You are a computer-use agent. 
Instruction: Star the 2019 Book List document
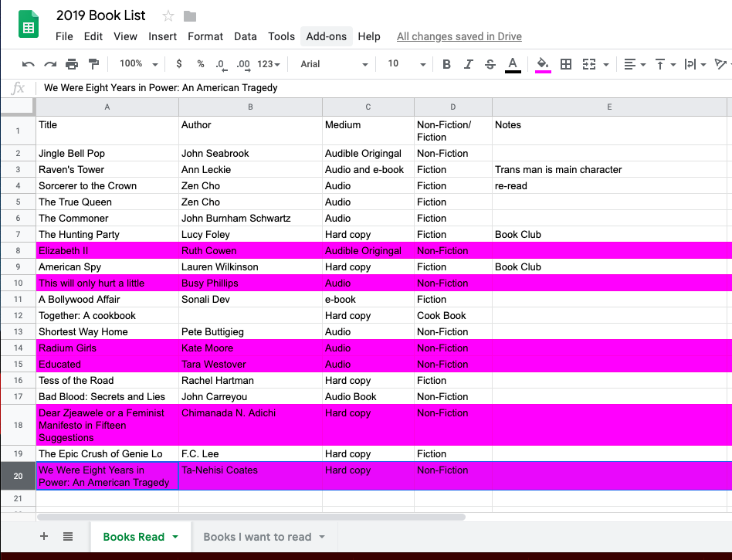(168, 16)
